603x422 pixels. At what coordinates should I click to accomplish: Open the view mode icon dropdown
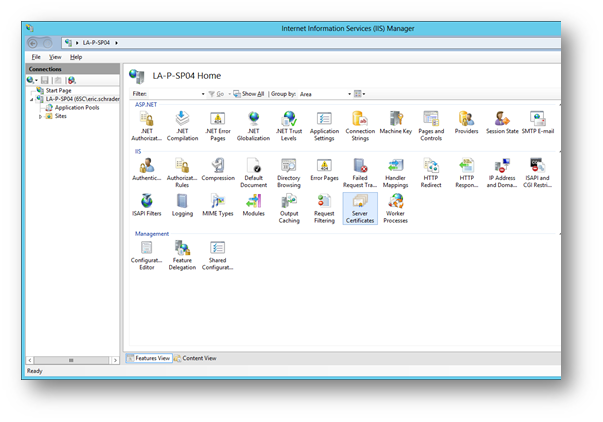(359, 94)
